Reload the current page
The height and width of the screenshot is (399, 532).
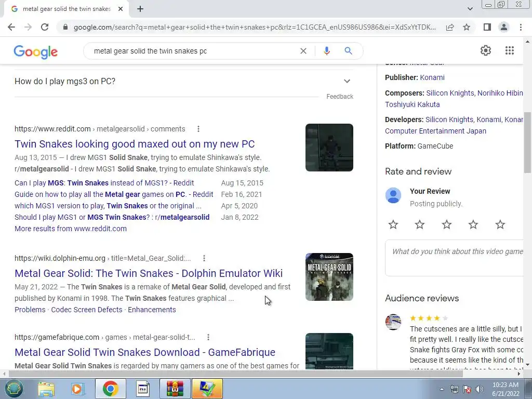coord(45,27)
